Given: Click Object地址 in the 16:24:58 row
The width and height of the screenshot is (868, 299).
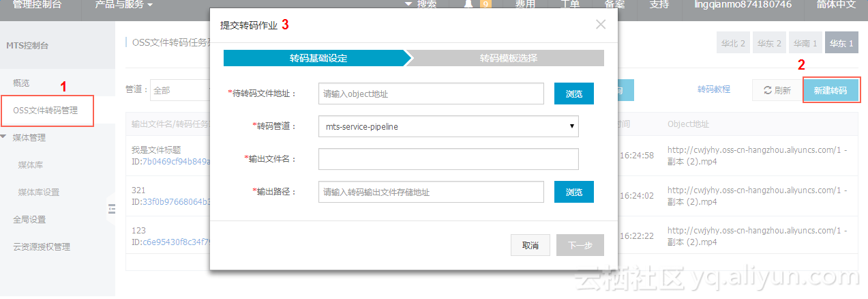Looking at the screenshot, I should (758, 156).
